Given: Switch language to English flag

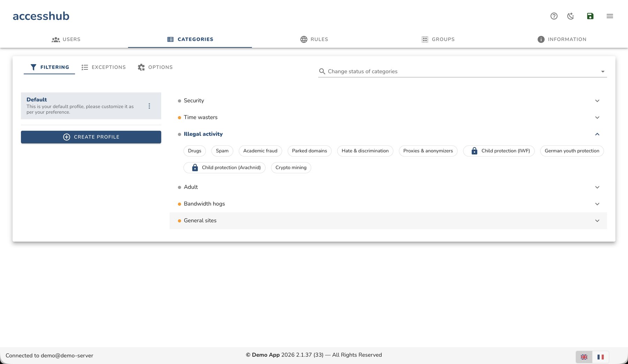Looking at the screenshot, I should click(584, 357).
